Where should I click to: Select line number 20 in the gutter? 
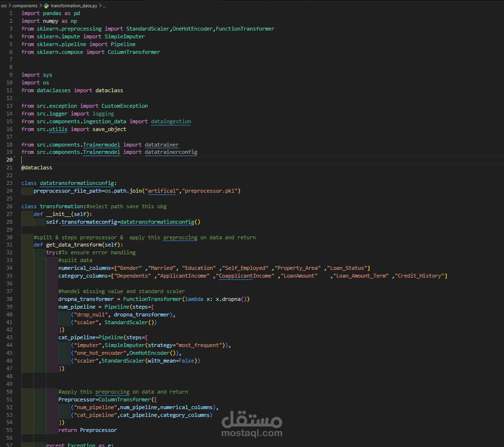[x=9, y=160]
